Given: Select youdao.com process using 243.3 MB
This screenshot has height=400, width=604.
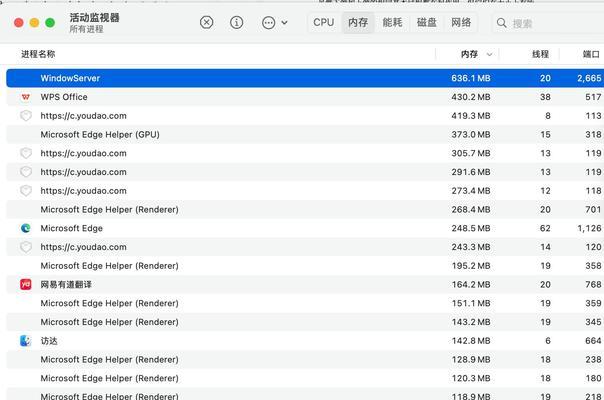Looking at the screenshot, I should pyautogui.click(x=83, y=247).
